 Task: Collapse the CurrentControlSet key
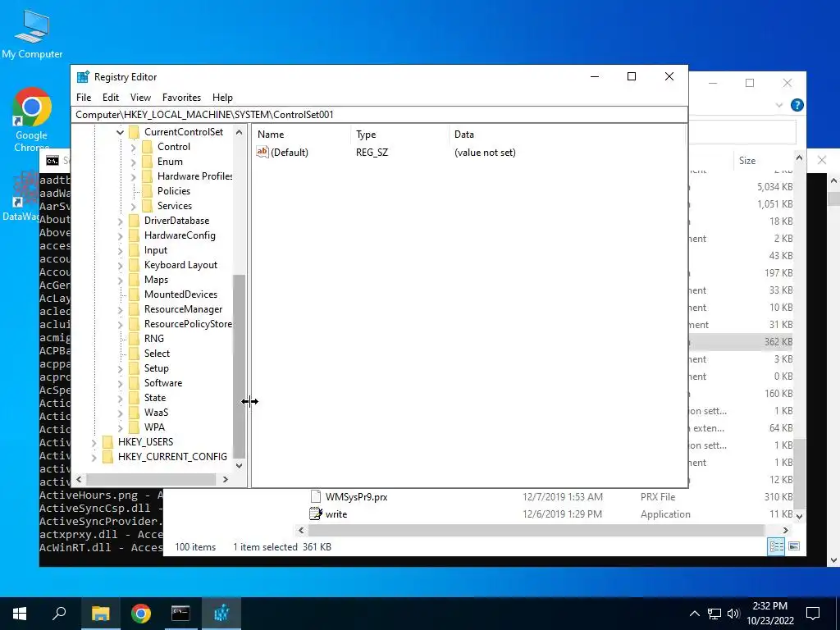point(120,132)
